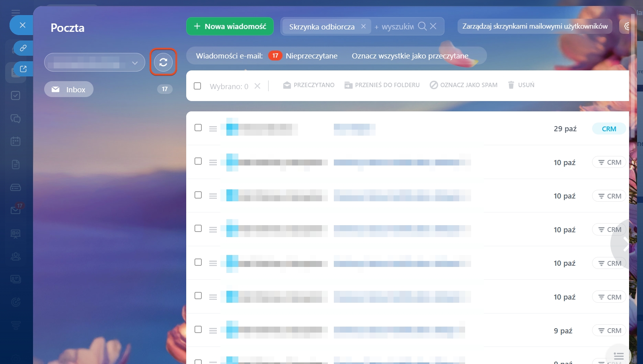Expand the mailbox selector dropdown
The image size is (643, 364).
coord(135,63)
